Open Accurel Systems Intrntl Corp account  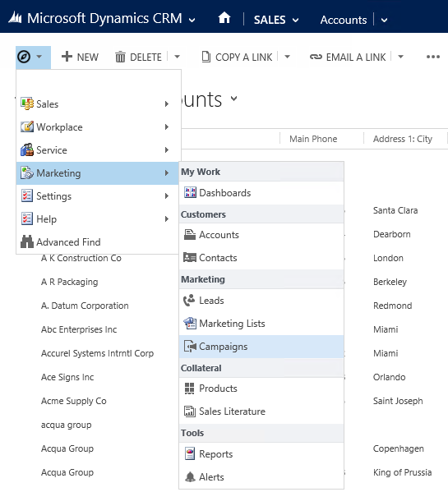click(97, 353)
